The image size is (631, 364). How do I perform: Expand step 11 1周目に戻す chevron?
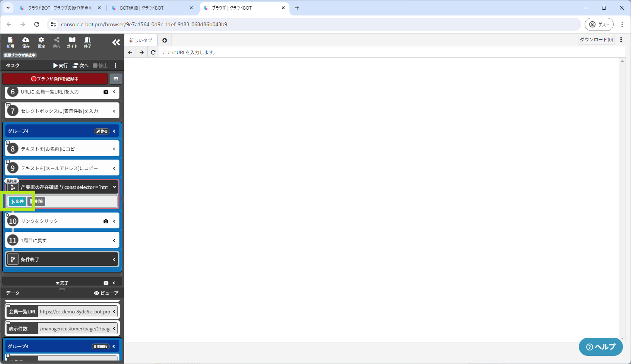(x=114, y=241)
